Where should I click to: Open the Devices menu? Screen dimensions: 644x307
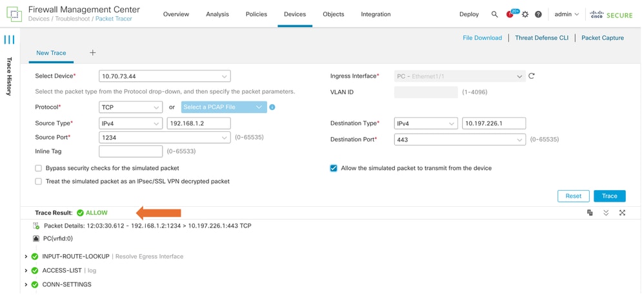pos(295,14)
